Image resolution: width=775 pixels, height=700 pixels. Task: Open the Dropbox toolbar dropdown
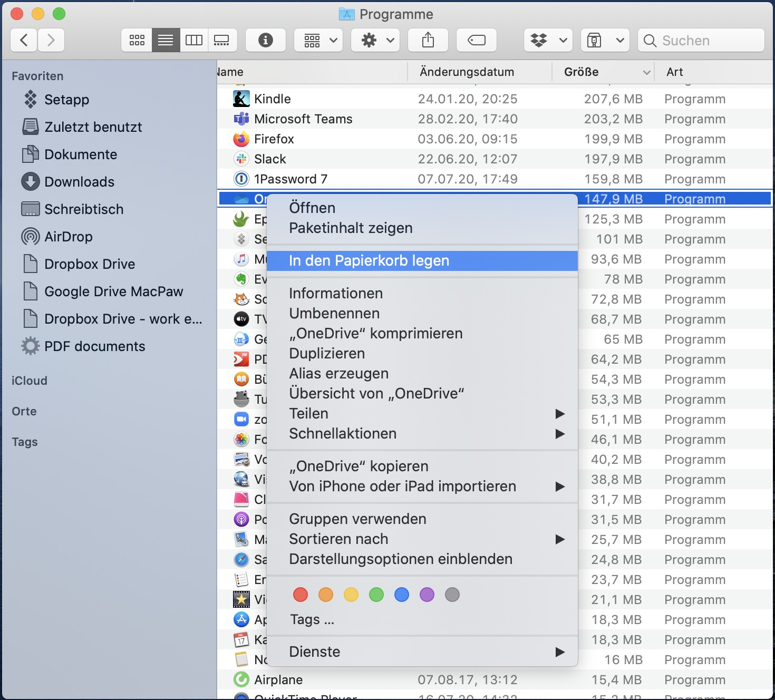tap(548, 40)
